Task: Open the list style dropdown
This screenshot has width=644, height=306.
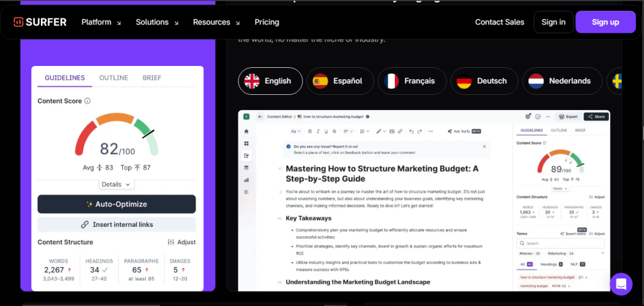Action: click(x=364, y=132)
